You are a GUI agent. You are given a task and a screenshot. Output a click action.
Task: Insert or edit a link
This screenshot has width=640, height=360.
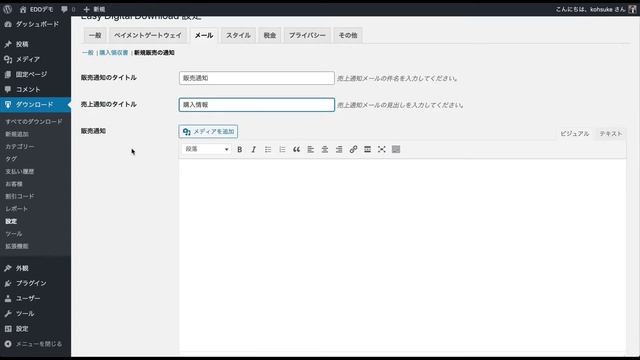[353, 149]
